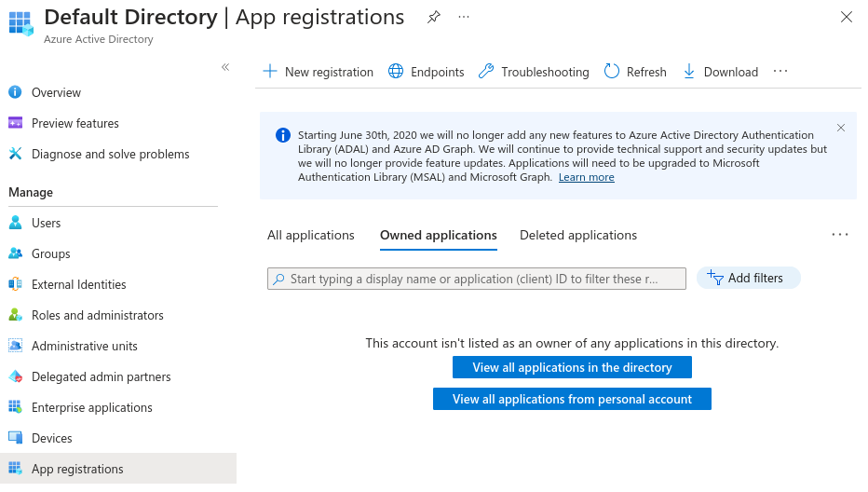Click the Troubleshooting wrench icon
Screen dimensions: 868x492
[x=486, y=72]
